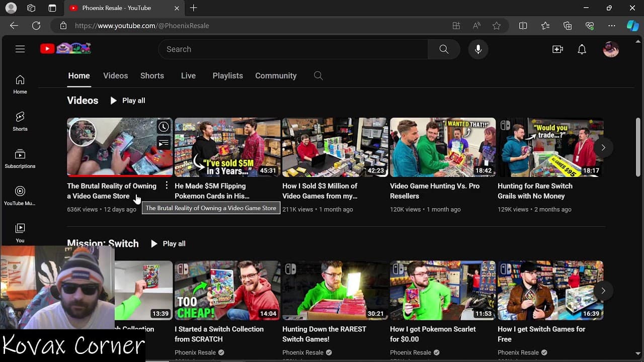Open the 42:23 video thumbnail
Image resolution: width=644 pixels, height=362 pixels.
click(335, 147)
